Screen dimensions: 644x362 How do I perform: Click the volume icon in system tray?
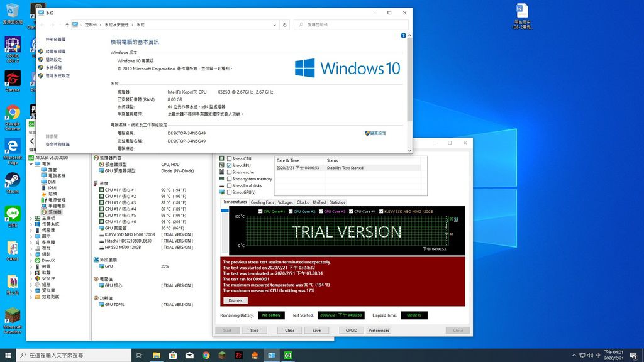click(x=590, y=355)
